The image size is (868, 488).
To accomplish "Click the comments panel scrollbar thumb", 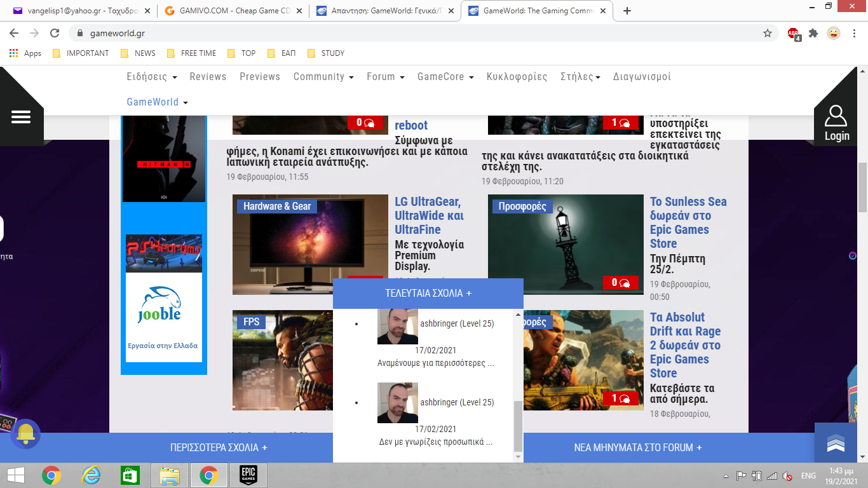I will point(518,426).
